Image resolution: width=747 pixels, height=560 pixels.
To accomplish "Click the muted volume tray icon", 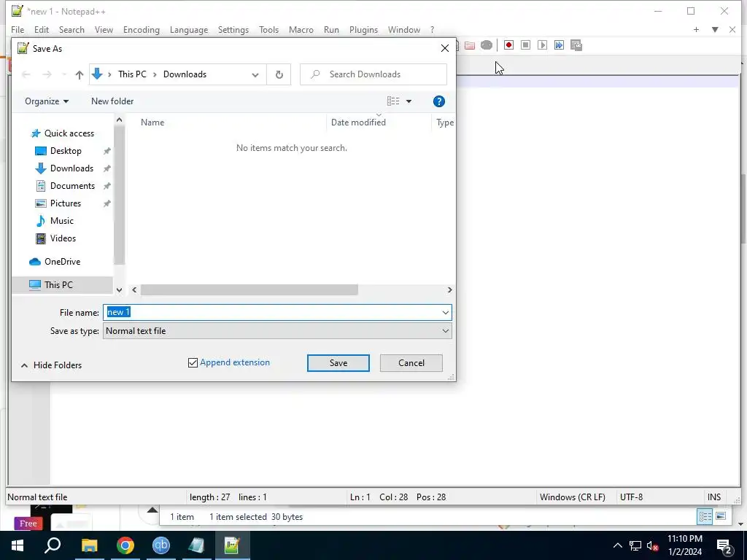I will click(x=652, y=545).
